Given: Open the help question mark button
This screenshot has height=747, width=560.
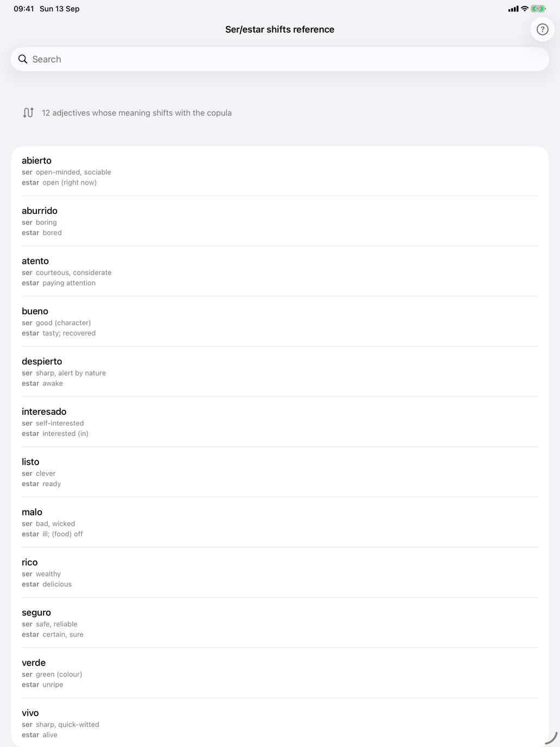Looking at the screenshot, I should pos(542,29).
